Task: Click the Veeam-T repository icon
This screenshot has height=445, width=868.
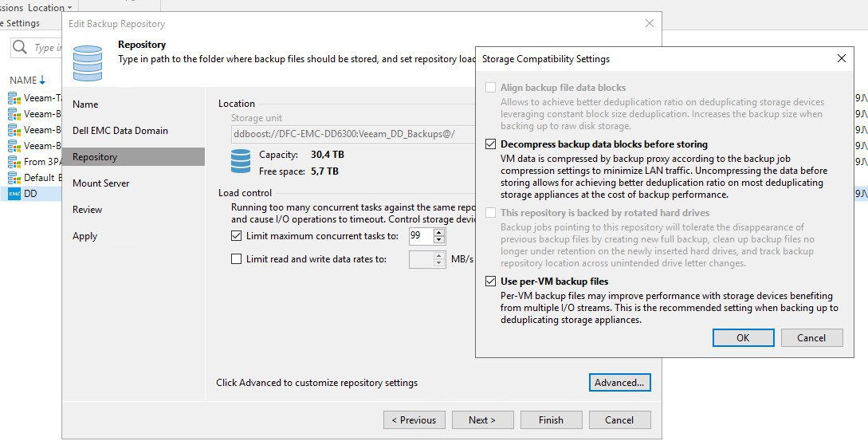Action: [14, 98]
